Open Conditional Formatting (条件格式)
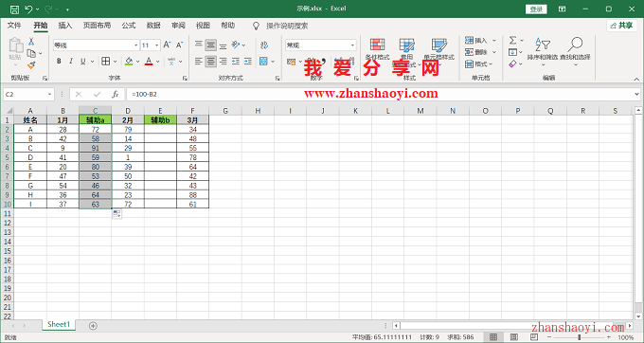The height and width of the screenshot is (343, 644). point(377,49)
